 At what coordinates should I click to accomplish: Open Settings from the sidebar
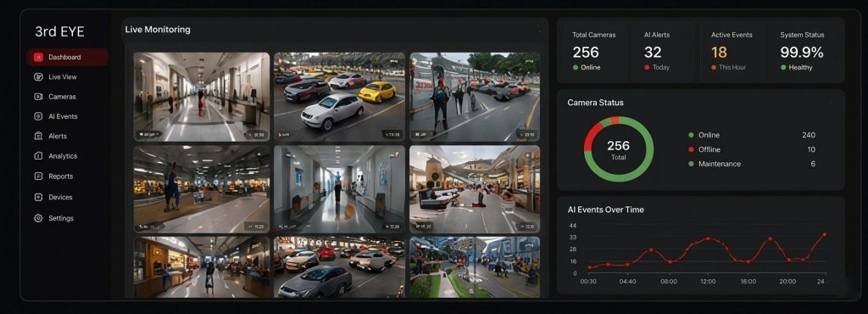point(53,218)
